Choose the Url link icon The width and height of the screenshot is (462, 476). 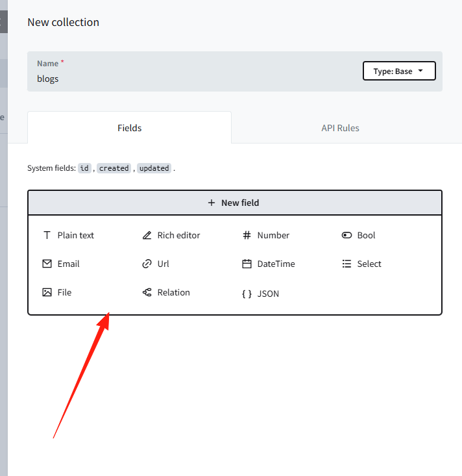coord(147,264)
